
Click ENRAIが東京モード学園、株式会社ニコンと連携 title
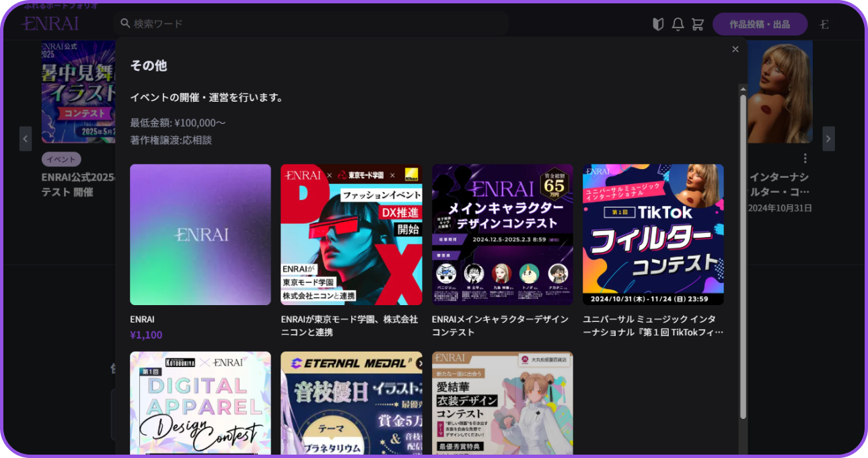point(349,325)
